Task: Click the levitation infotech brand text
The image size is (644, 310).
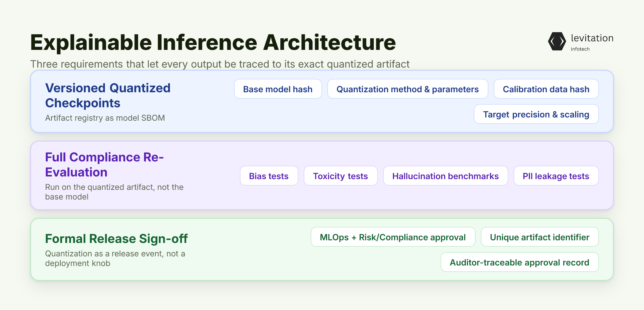Action: (x=592, y=42)
